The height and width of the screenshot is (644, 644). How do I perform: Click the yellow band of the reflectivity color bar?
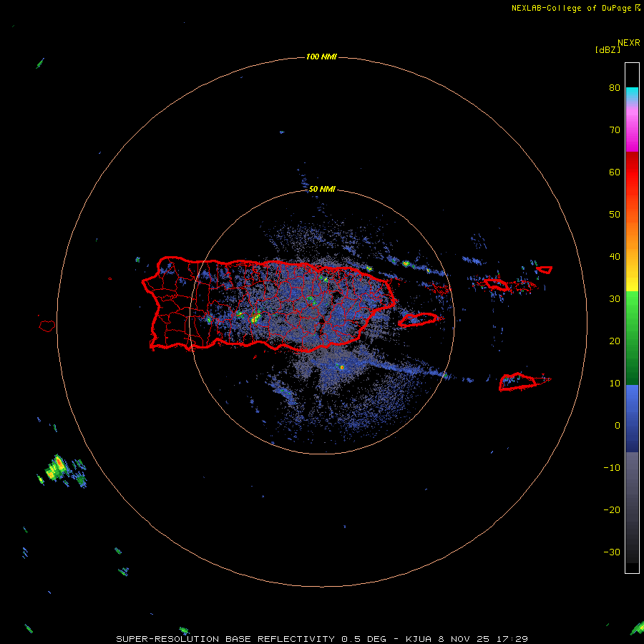(x=632, y=283)
